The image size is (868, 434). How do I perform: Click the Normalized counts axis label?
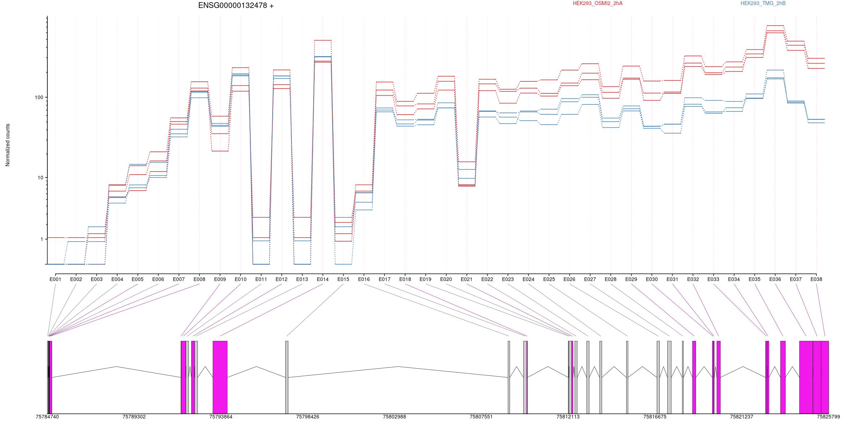point(8,145)
